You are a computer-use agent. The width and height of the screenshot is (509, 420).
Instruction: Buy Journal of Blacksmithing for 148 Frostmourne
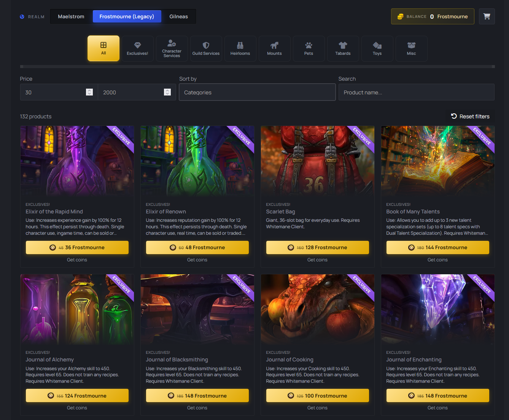[197, 396]
